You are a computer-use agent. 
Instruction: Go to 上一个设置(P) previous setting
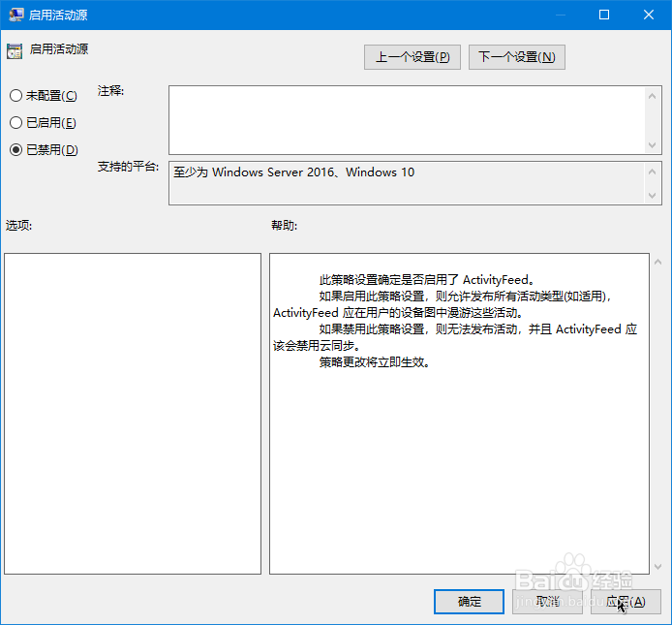pos(412,57)
